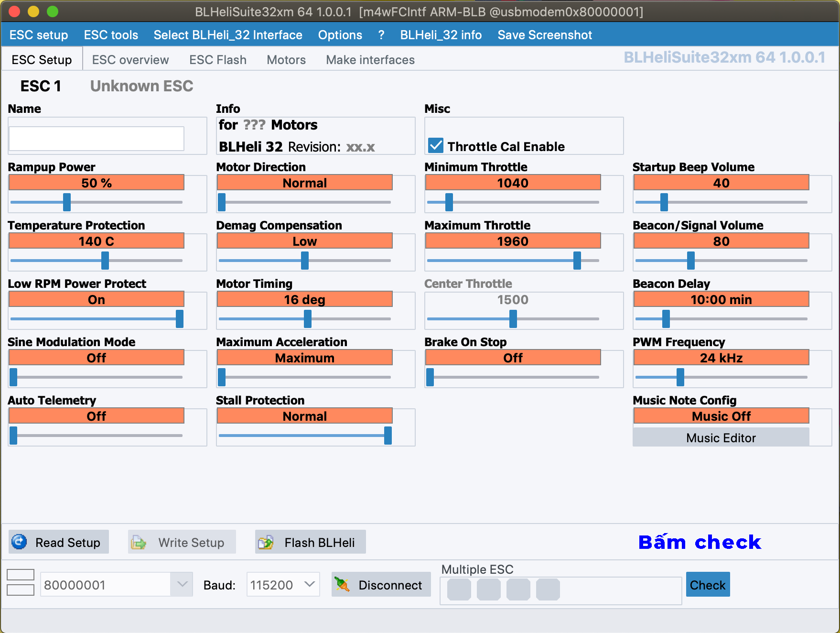The image size is (840, 633).
Task: Click the PWM Frequency slider handle
Action: (680, 377)
